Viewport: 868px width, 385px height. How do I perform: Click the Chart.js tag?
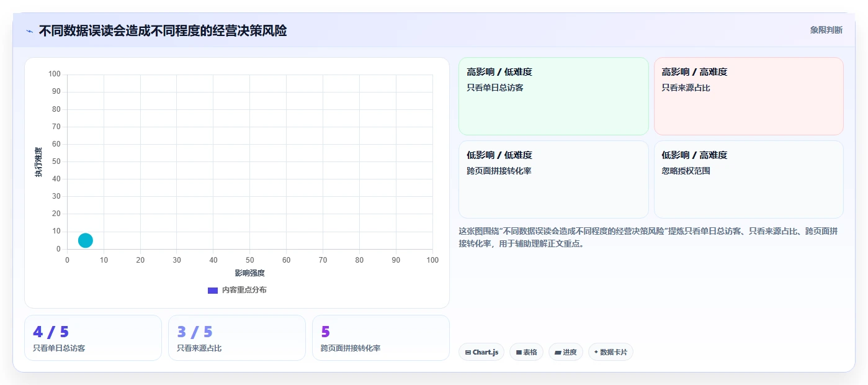(x=481, y=352)
